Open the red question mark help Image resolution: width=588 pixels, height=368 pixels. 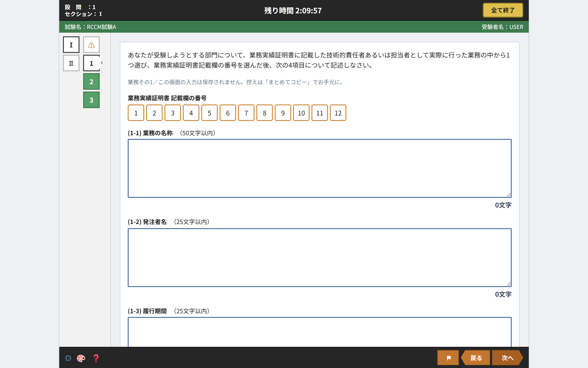96,358
